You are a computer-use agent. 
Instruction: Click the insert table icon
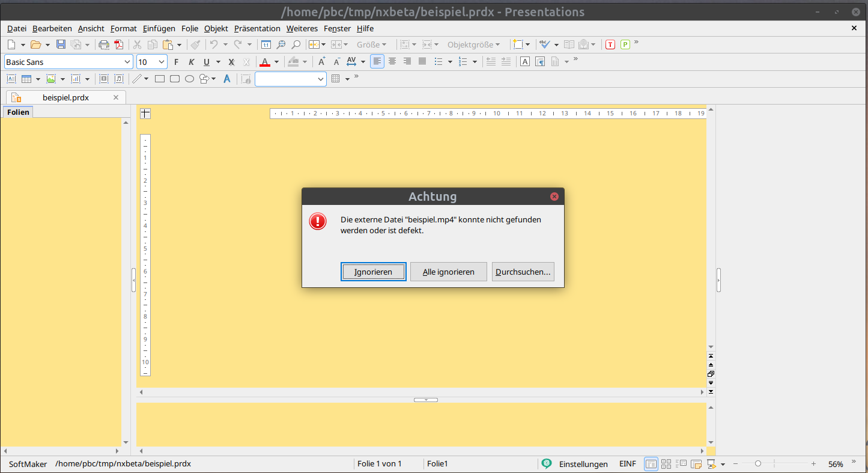click(26, 79)
